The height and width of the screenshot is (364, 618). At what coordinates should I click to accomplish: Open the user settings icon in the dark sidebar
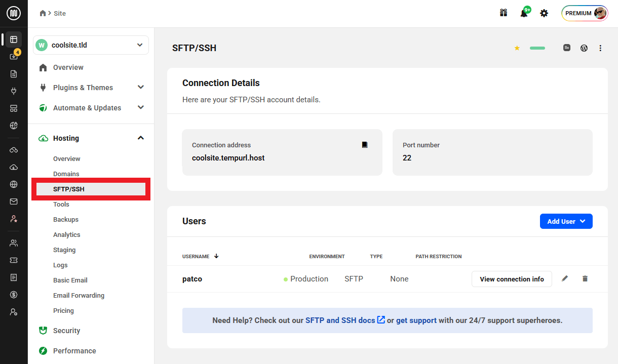pos(14,312)
